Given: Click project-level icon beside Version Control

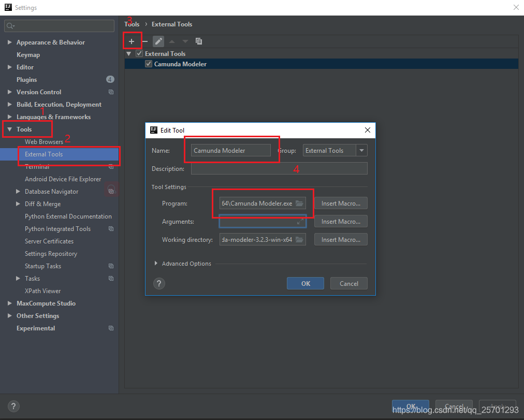Looking at the screenshot, I should (x=111, y=92).
